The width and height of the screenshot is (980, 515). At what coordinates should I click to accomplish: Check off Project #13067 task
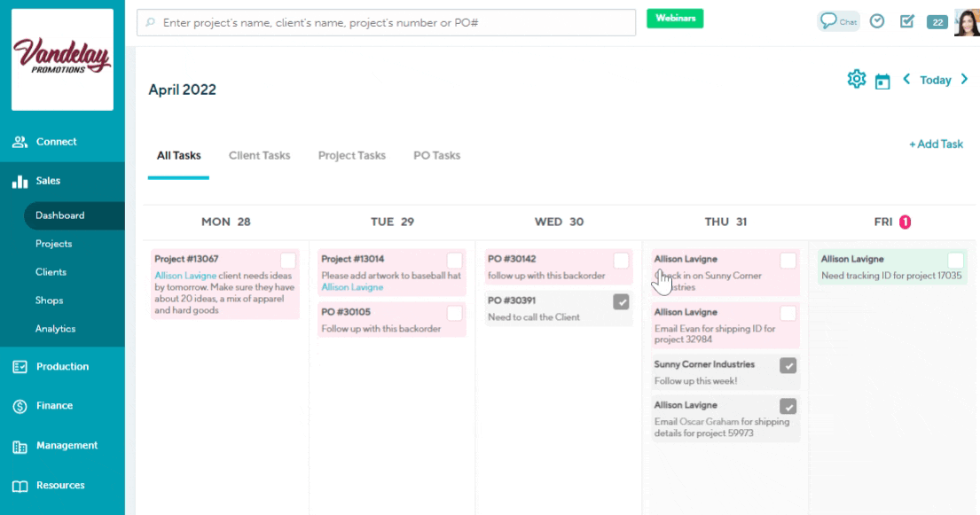288,261
